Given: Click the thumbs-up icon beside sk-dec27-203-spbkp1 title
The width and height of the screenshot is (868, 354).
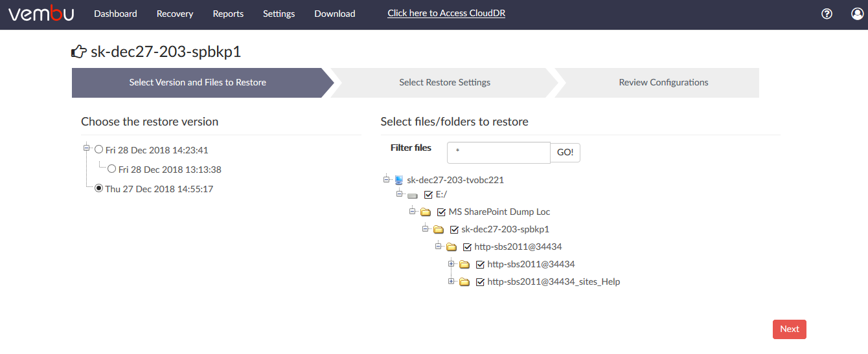Looking at the screenshot, I should coord(78,52).
